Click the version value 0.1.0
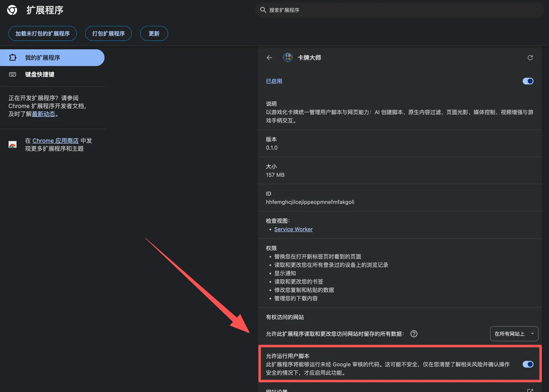The image size is (549, 392). (x=272, y=148)
